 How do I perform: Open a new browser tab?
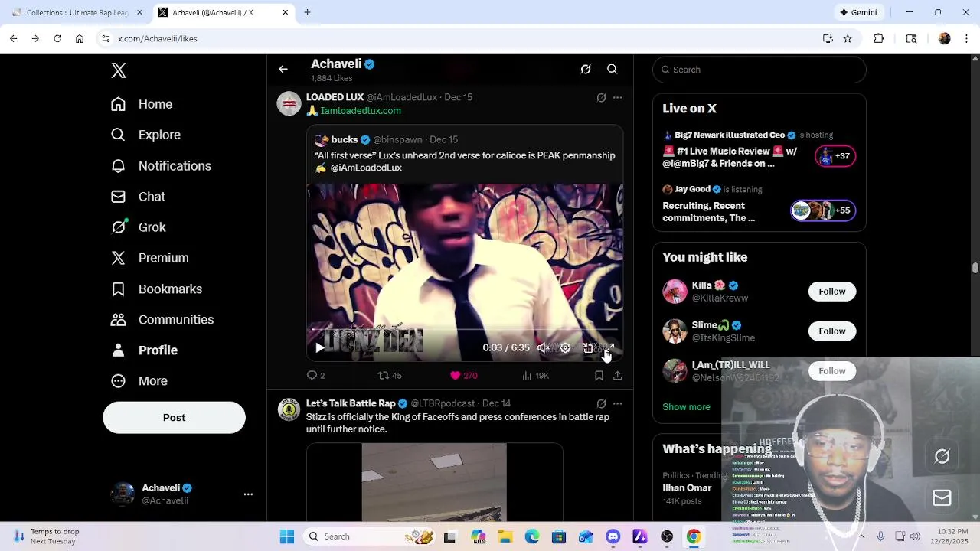click(x=307, y=12)
